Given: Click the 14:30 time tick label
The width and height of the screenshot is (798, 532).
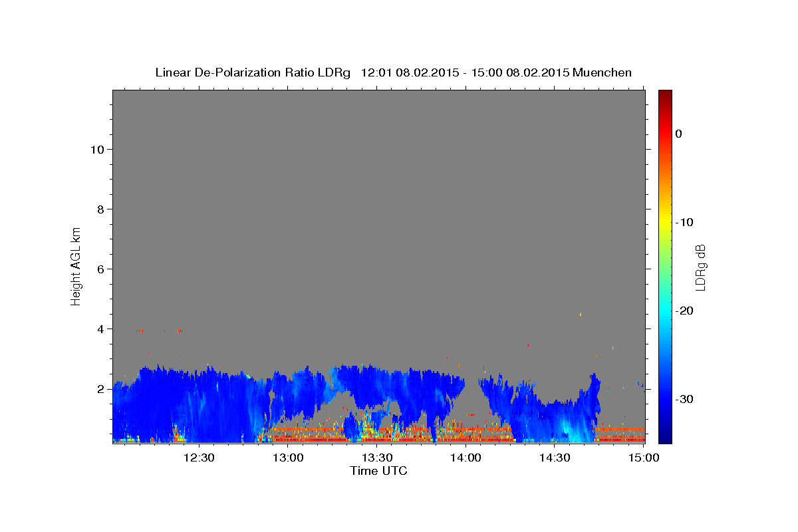Looking at the screenshot, I should 555,458.
